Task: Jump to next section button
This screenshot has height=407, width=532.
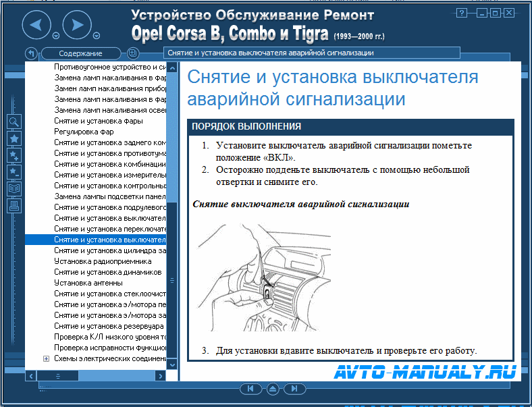Action: [294, 389]
